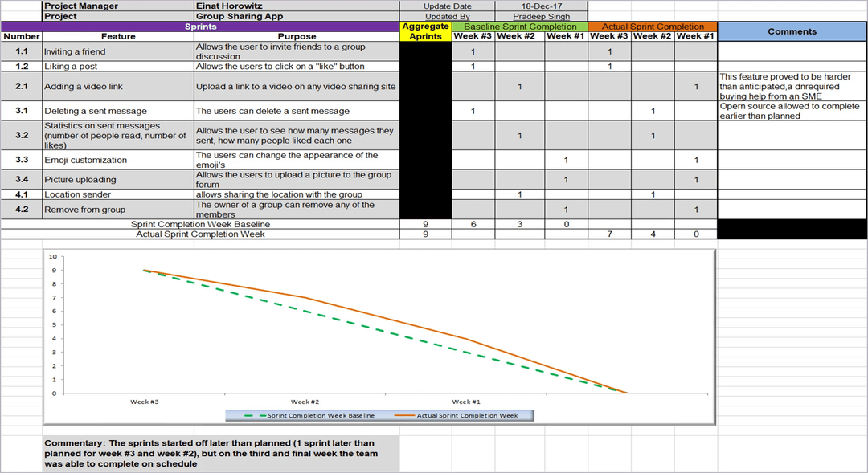This screenshot has width=868, height=473.
Task: Click the yellow "Aggregate Aprints" header cell
Action: pyautogui.click(x=425, y=31)
